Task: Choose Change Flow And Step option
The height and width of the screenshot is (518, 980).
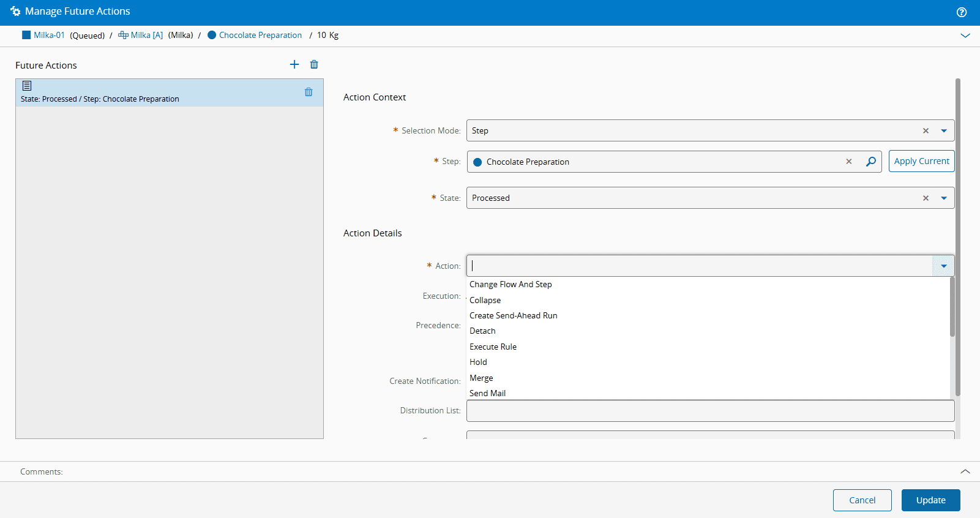Action: pyautogui.click(x=511, y=285)
